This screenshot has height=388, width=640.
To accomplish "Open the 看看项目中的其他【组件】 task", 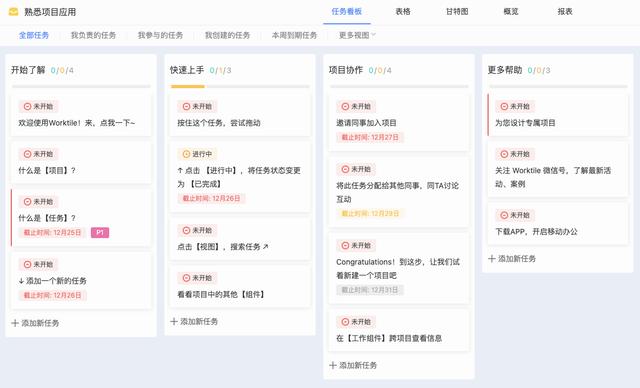I will tap(240, 287).
